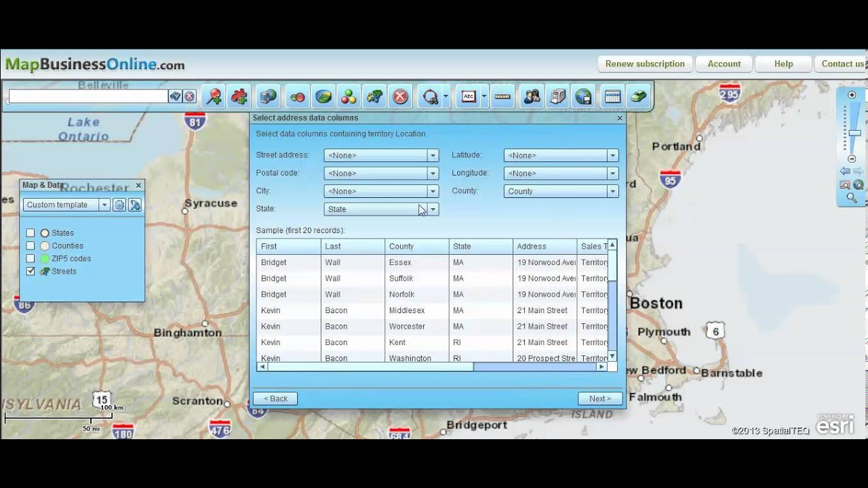Open the import data cube tool
The width and height of the screenshot is (868, 488).
tap(269, 97)
